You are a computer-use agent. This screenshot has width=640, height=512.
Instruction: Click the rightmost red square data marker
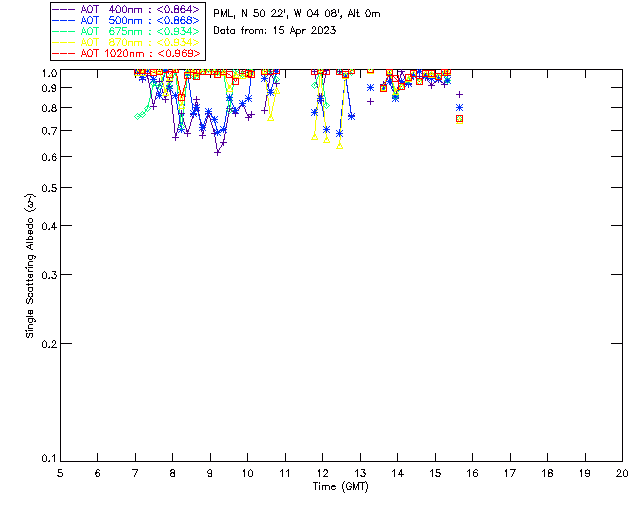pyautogui.click(x=459, y=118)
